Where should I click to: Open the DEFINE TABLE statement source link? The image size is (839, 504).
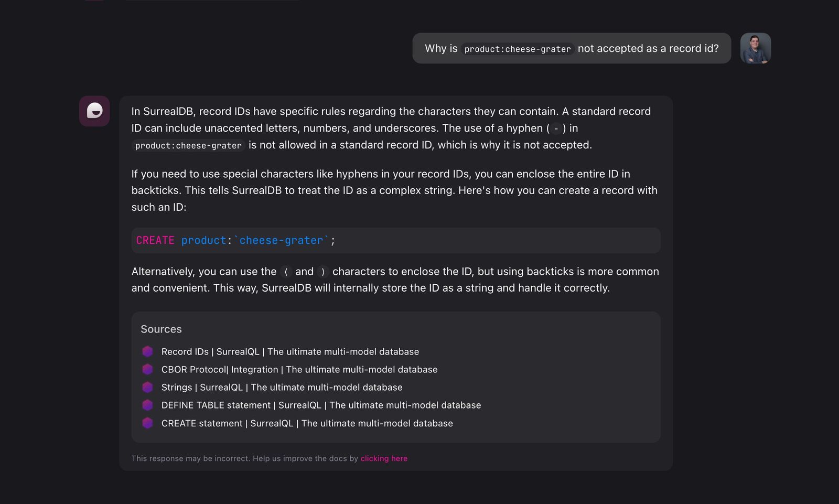[321, 405]
